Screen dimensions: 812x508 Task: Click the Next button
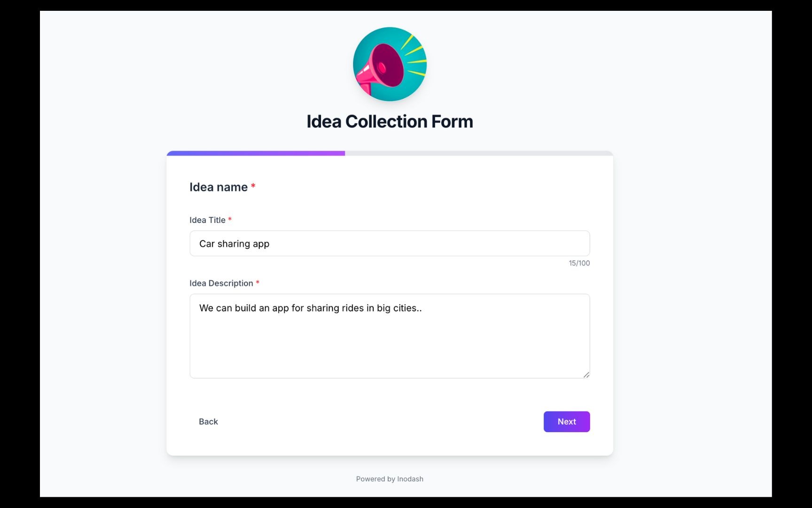click(x=566, y=421)
